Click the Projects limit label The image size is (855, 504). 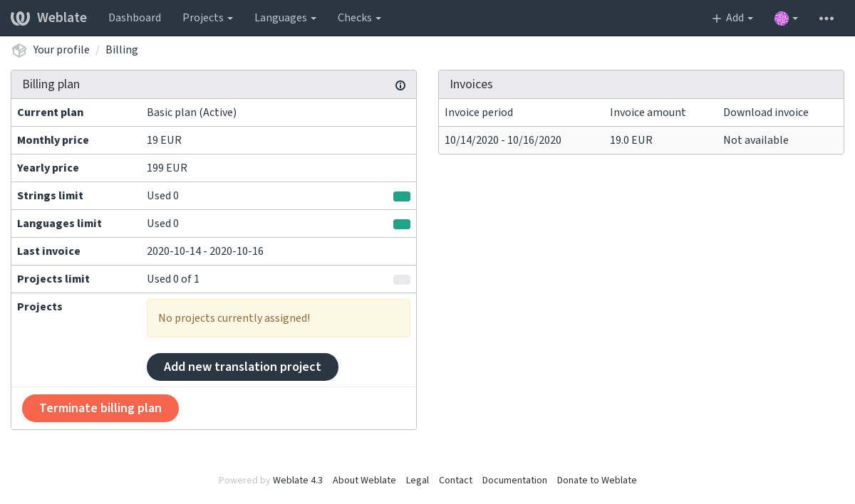point(53,279)
